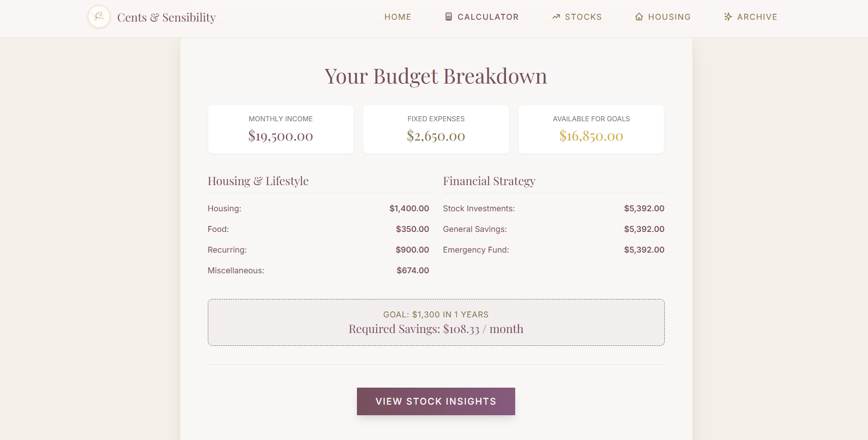Click the Cents & Sensibility logo icon
The height and width of the screenshot is (440, 868).
pos(99,17)
